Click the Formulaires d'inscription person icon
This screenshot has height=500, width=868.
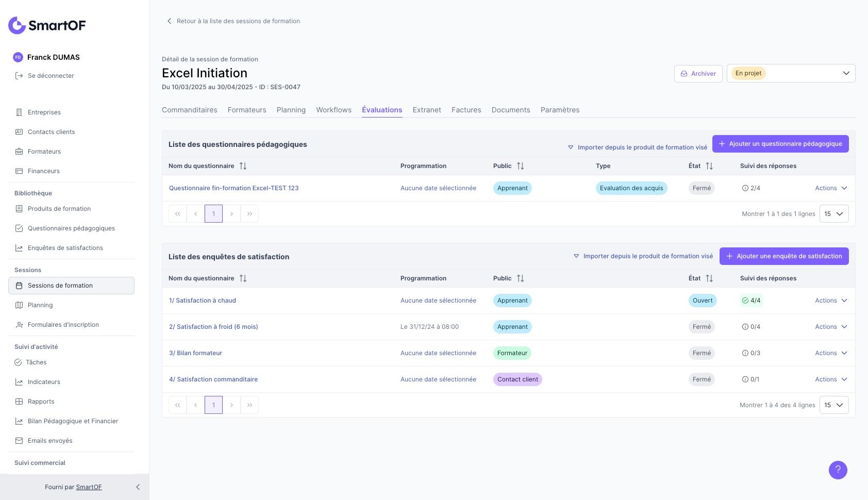[x=19, y=325]
